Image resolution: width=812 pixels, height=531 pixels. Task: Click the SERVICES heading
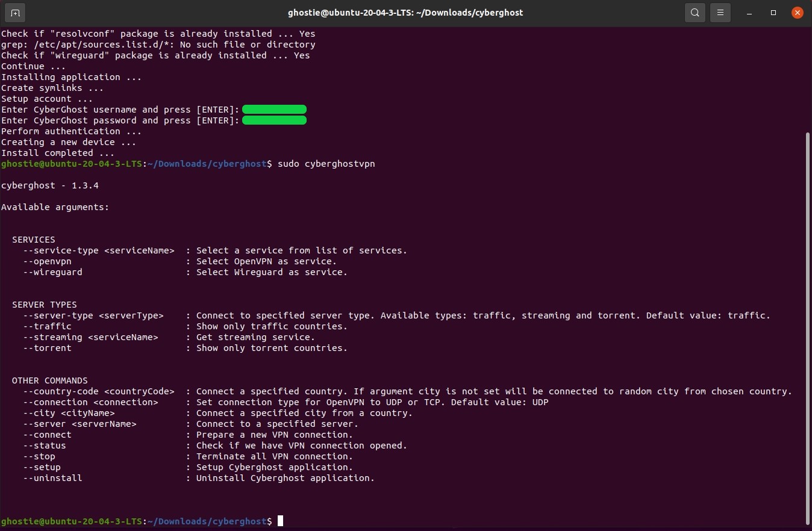[x=34, y=240]
